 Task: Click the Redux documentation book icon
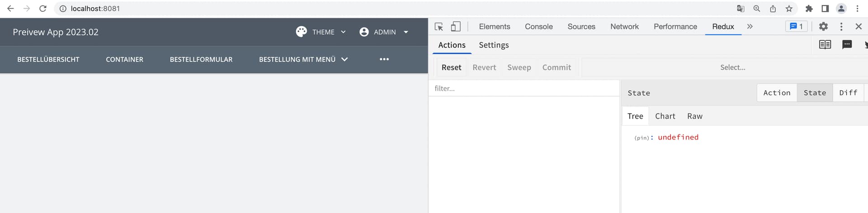825,44
